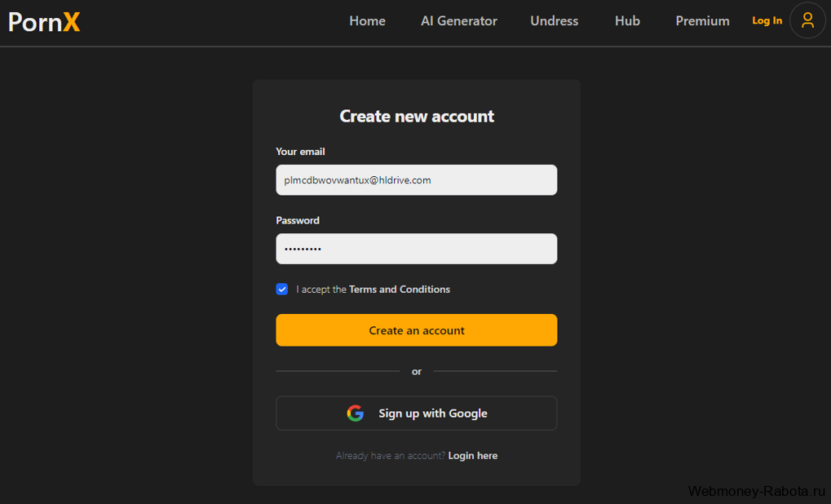Open the Hub section
The image size is (831, 504).
627,20
